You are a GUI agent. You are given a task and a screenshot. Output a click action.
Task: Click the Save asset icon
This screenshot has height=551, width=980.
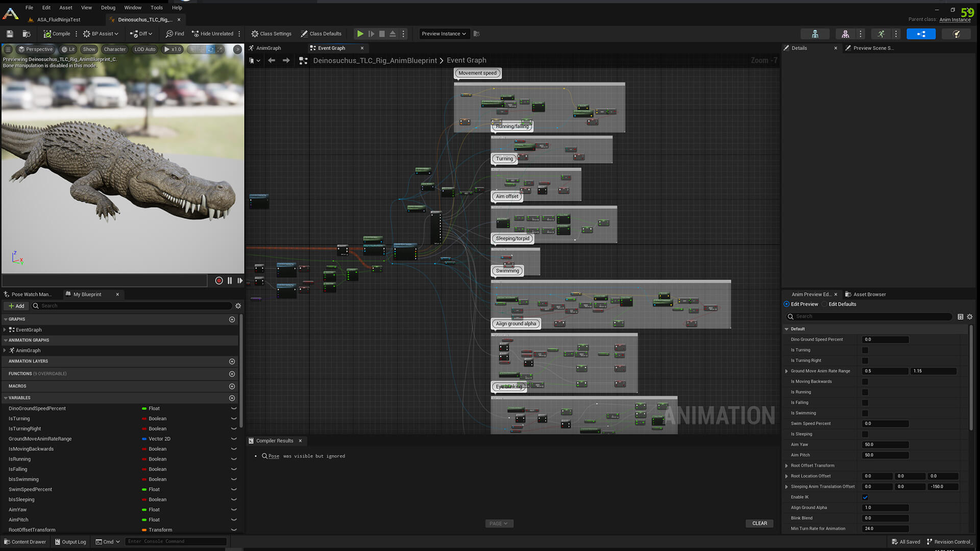[x=10, y=34]
